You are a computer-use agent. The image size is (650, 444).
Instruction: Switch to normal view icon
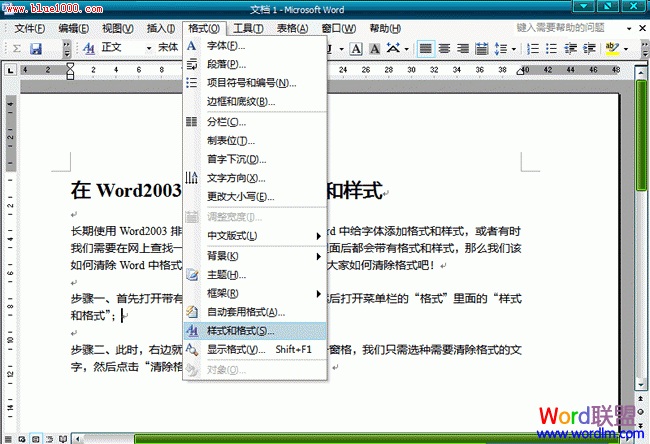[x=8, y=439]
